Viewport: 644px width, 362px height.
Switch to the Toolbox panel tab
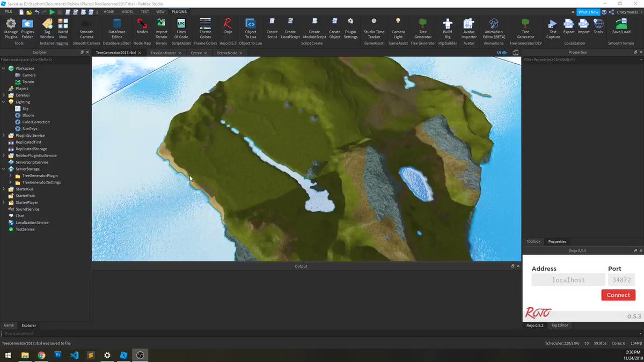533,242
